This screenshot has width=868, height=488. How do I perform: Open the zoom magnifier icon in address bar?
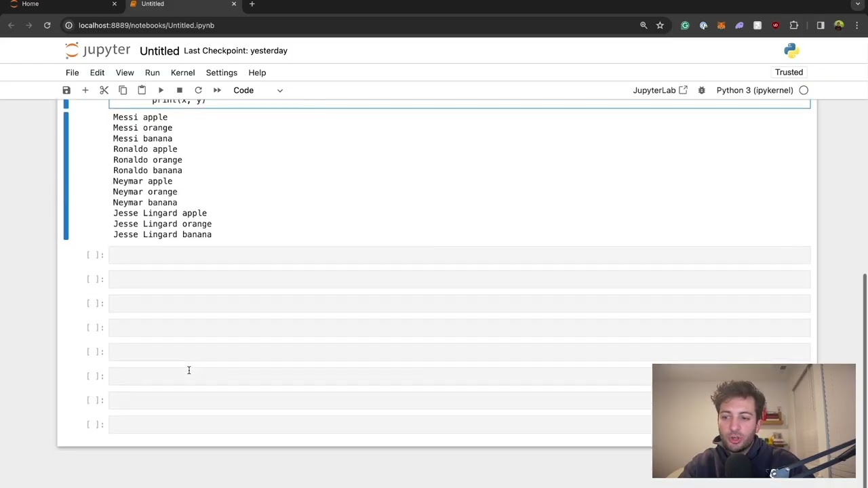[x=644, y=26]
